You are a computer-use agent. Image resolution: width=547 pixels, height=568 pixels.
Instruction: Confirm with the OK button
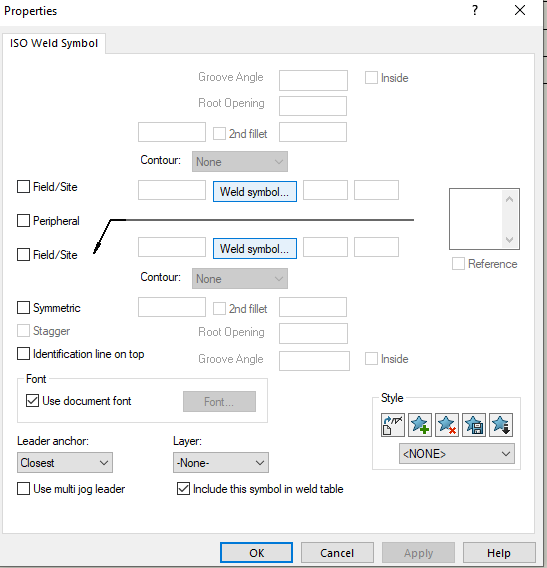256,553
